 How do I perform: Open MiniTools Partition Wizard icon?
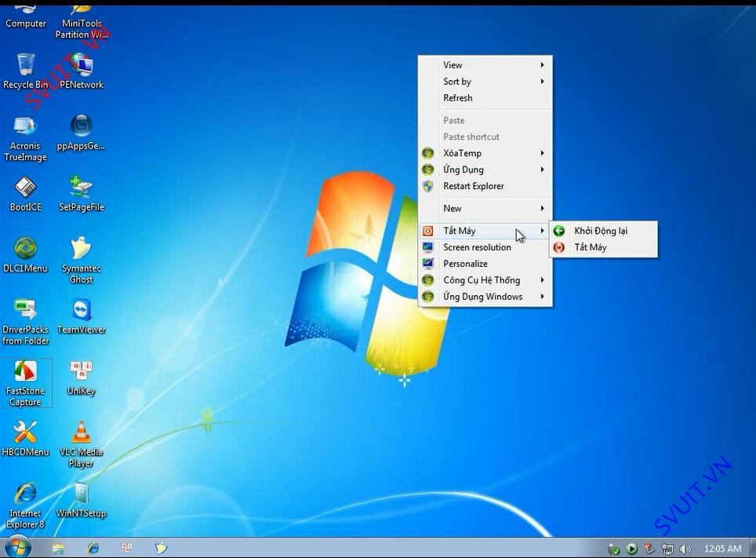[x=82, y=23]
